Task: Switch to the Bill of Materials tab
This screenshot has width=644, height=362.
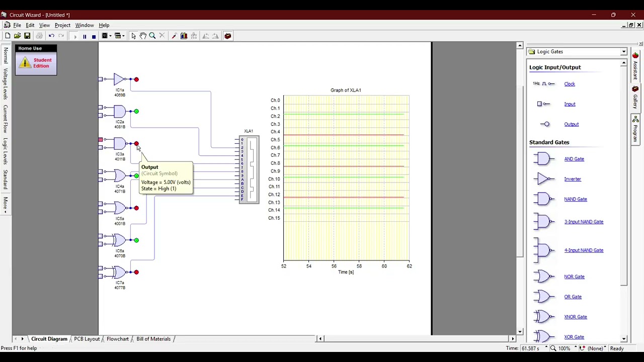Action: tap(153, 339)
